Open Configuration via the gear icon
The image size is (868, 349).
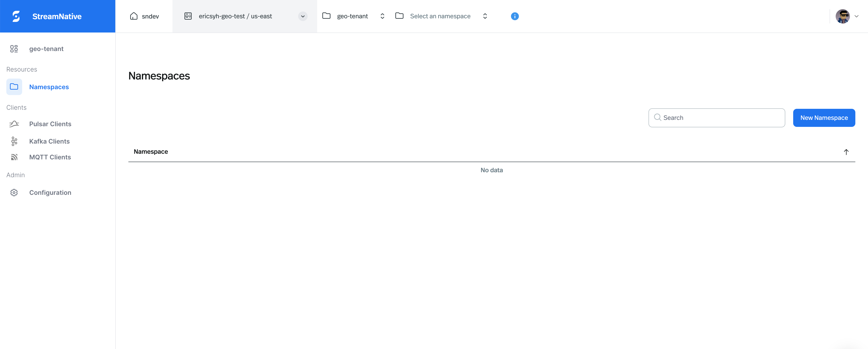(x=14, y=193)
